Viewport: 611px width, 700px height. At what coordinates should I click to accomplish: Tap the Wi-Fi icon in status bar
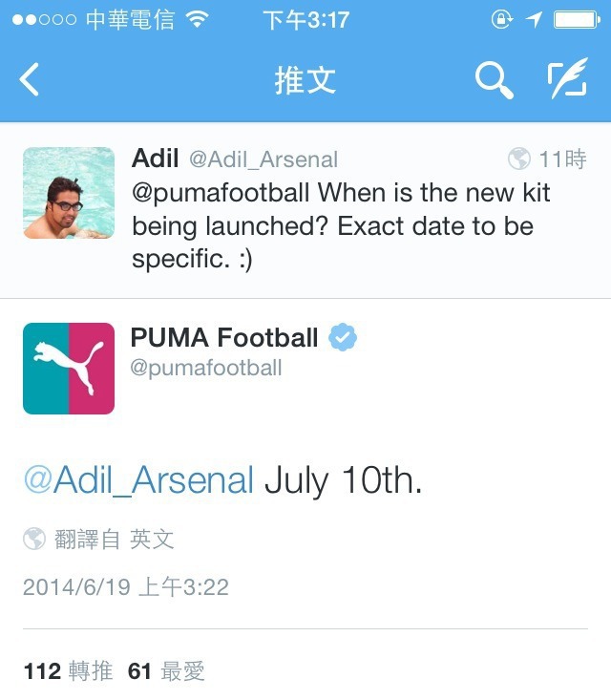(198, 20)
